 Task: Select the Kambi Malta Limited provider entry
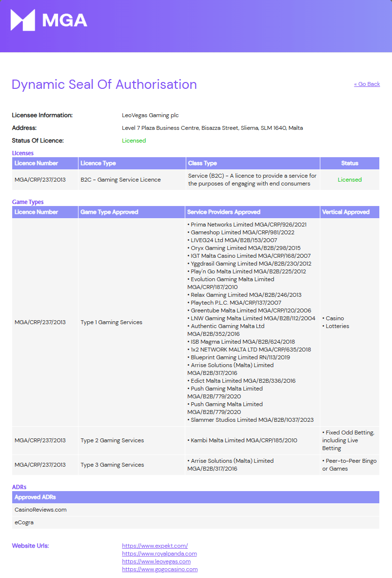coord(242,440)
